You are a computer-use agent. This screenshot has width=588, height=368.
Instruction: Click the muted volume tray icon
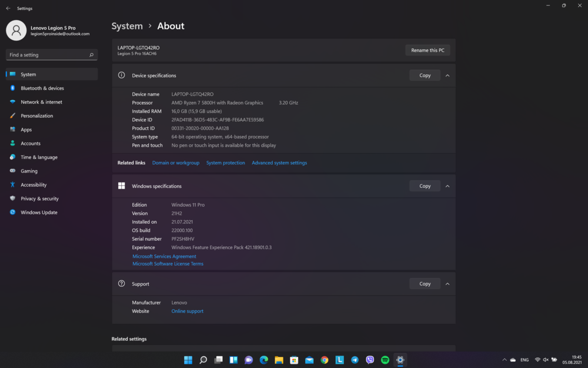(x=546, y=360)
